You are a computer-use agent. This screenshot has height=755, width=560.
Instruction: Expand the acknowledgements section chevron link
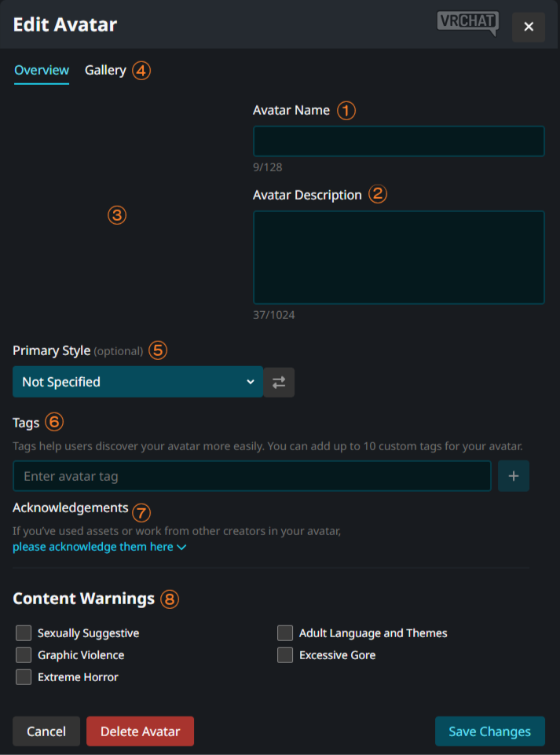[99, 547]
